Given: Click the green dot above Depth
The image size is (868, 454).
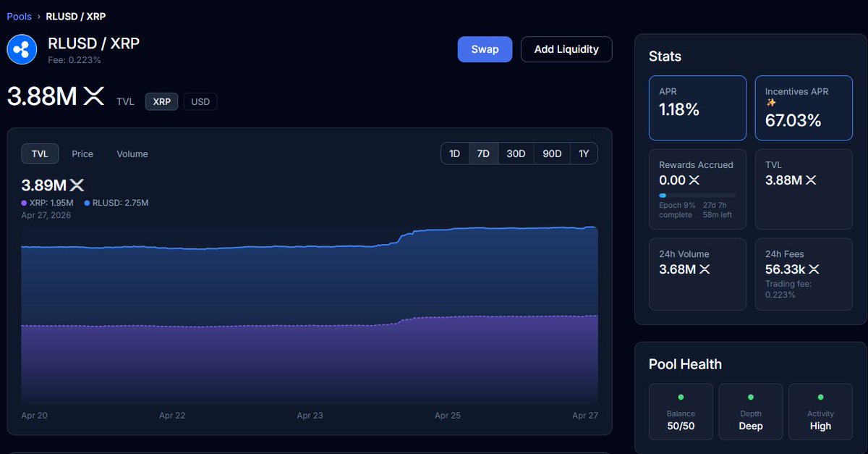Looking at the screenshot, I should coord(751,398).
